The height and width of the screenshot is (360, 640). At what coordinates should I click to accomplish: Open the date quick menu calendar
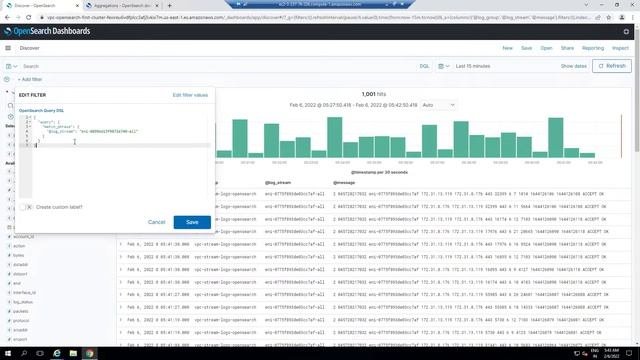(x=443, y=66)
